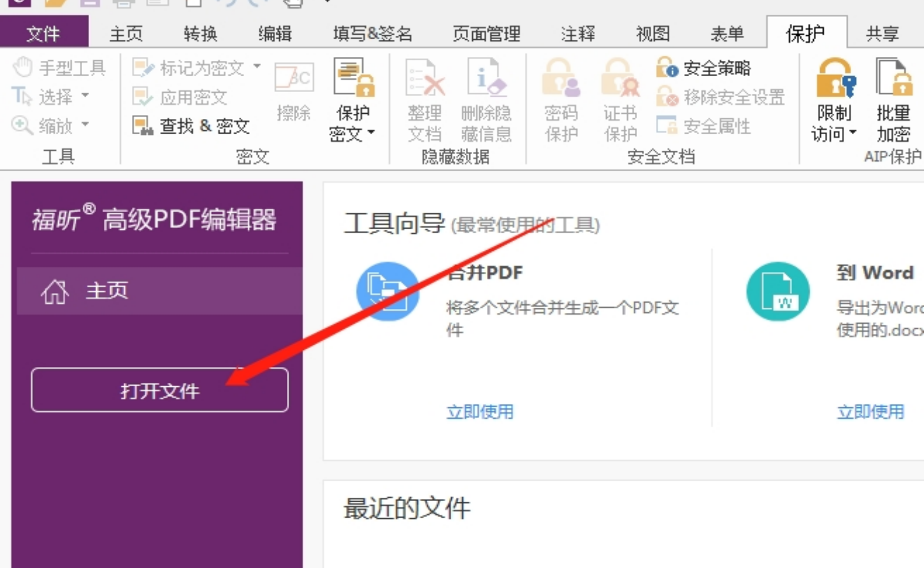Switch to the 表单 tab
Viewport: 924px width, 568px height.
[x=727, y=33]
